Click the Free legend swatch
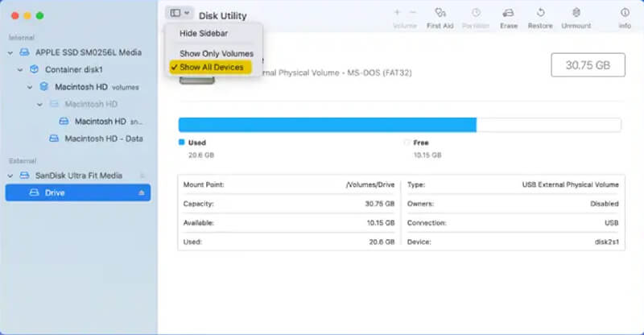Image resolution: width=644 pixels, height=335 pixels. (x=407, y=143)
